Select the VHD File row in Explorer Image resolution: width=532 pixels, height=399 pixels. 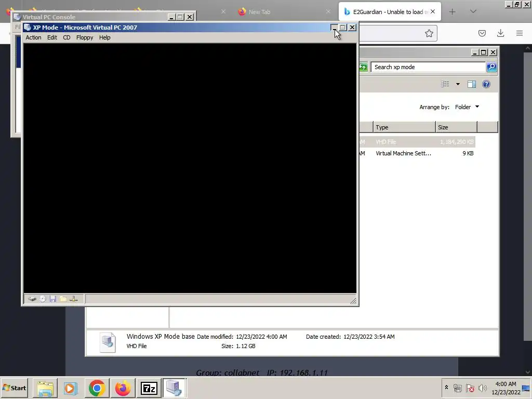click(x=417, y=142)
